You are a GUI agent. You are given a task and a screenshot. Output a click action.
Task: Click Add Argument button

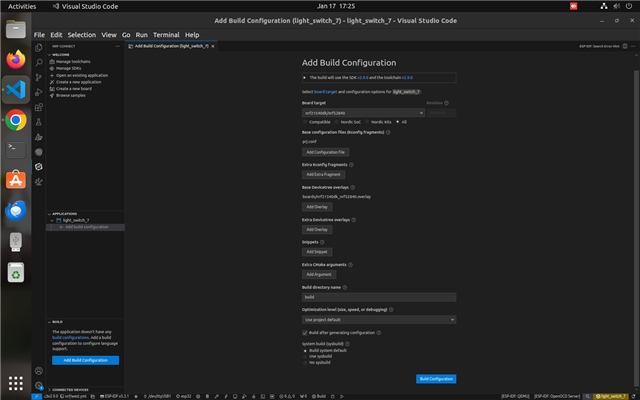coord(319,274)
